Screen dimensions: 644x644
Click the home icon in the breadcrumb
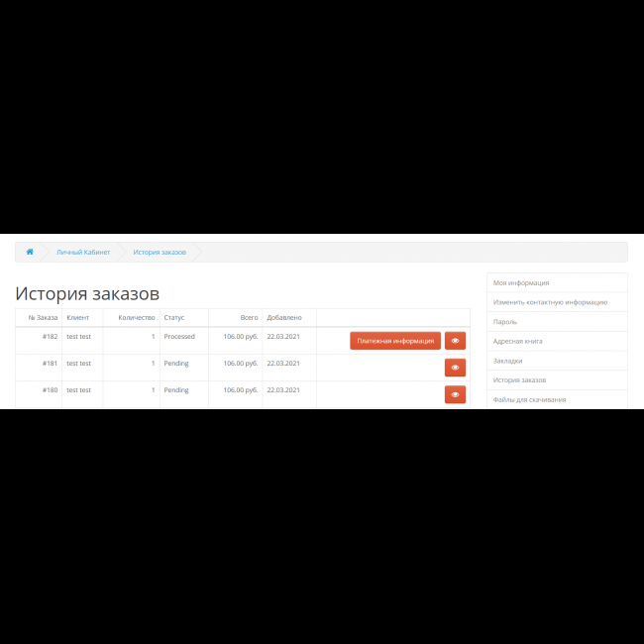(x=30, y=252)
